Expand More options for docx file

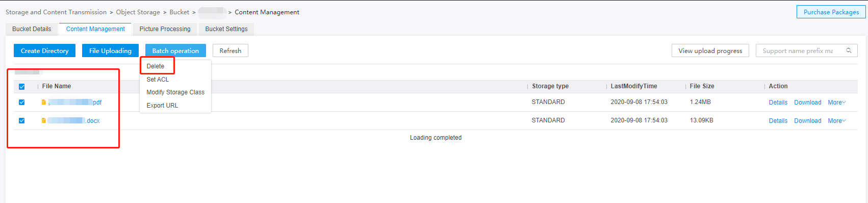point(837,121)
